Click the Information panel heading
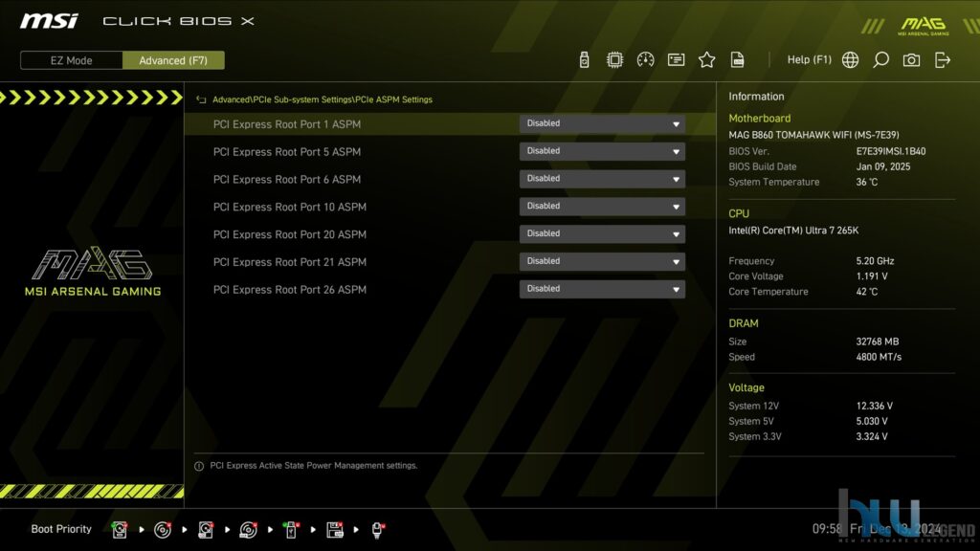Screen dimensions: 980x551 [756, 97]
